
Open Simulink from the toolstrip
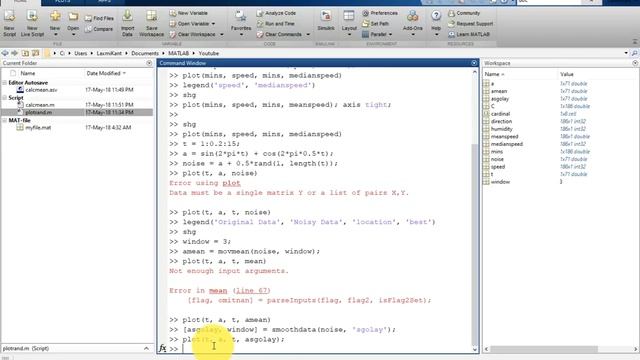[x=326, y=20]
